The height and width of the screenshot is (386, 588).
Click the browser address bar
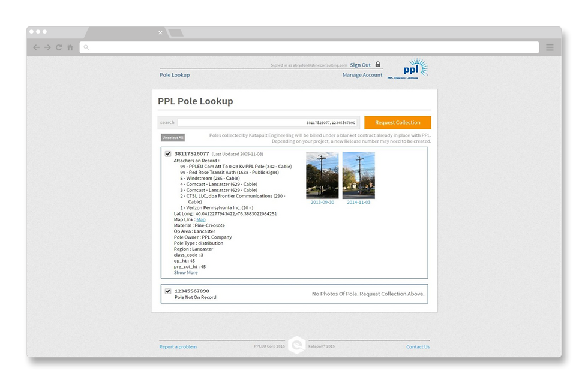309,47
